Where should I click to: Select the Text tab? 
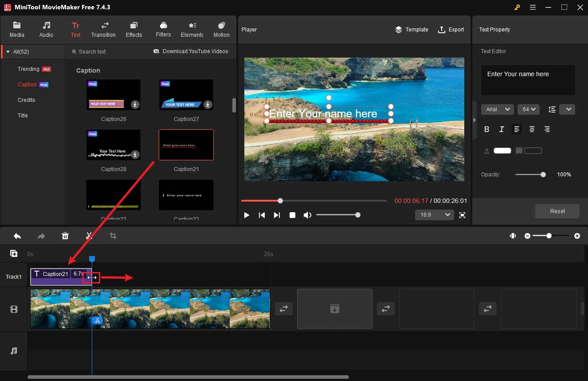[x=76, y=30]
